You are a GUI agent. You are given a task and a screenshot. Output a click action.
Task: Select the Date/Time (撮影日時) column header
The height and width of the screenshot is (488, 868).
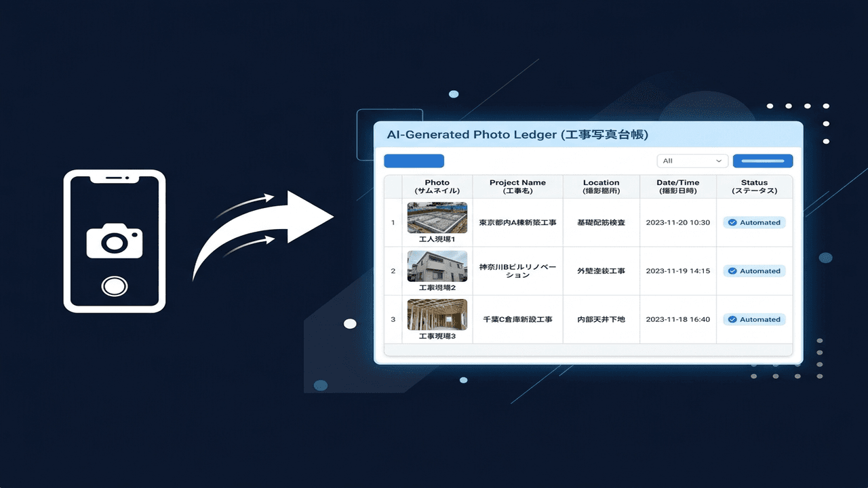pos(679,186)
